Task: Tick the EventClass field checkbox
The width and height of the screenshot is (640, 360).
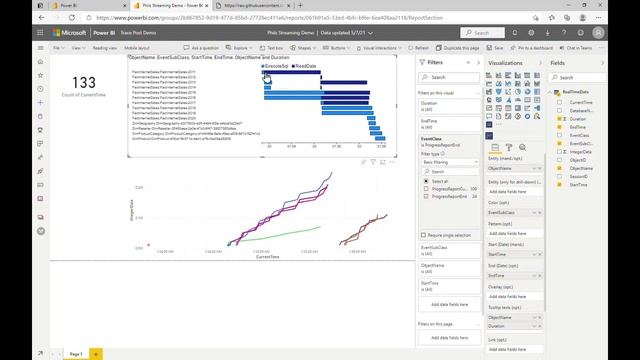Action: click(x=560, y=135)
